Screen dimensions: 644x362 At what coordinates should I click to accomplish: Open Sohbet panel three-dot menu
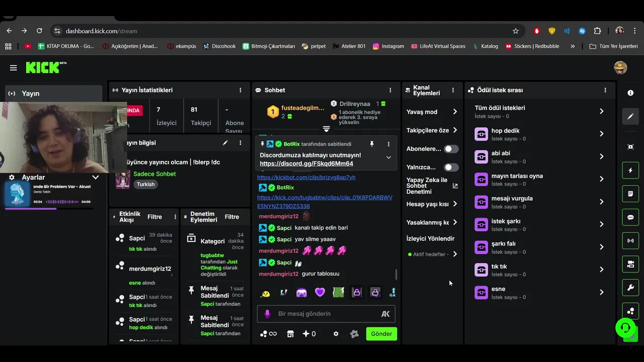[x=390, y=90]
